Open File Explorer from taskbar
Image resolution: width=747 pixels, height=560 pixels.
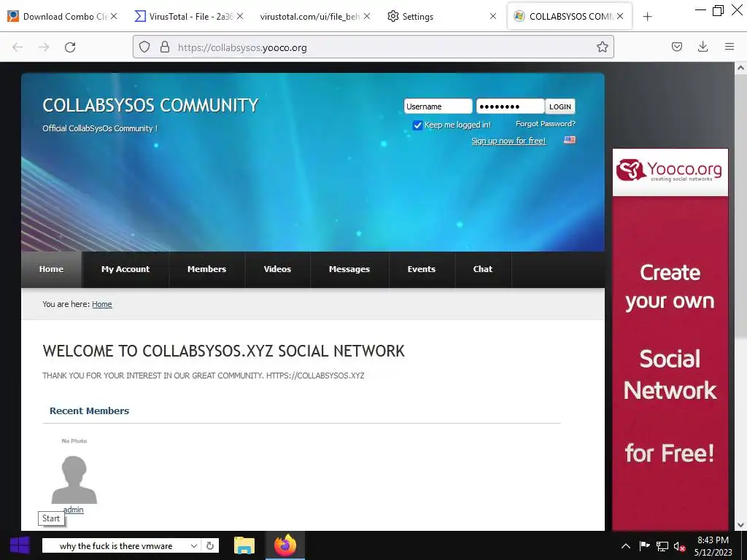tap(244, 545)
